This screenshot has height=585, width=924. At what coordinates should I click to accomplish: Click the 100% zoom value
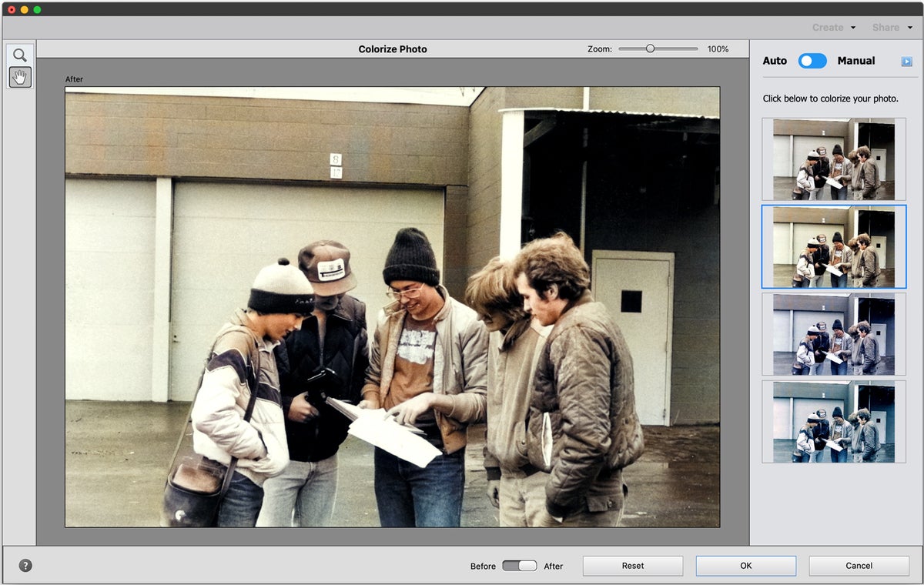pyautogui.click(x=718, y=49)
